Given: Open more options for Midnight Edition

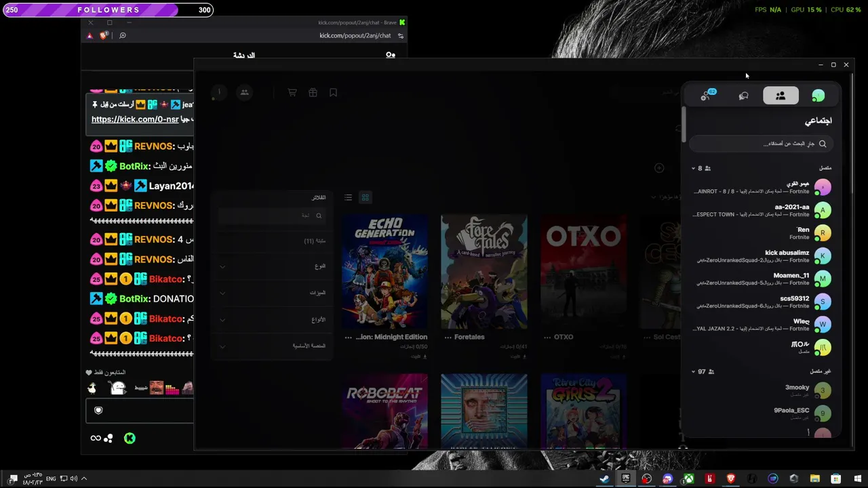Looking at the screenshot, I should (x=349, y=337).
